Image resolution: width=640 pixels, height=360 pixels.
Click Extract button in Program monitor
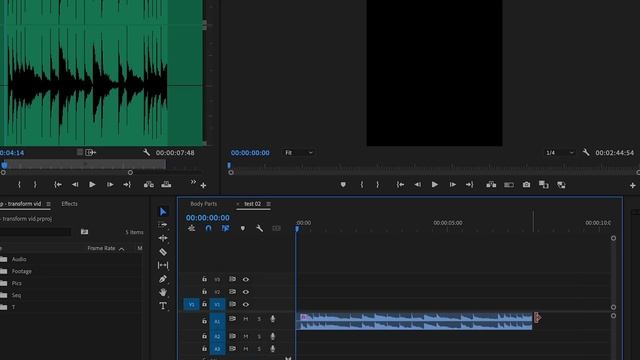[x=509, y=185]
